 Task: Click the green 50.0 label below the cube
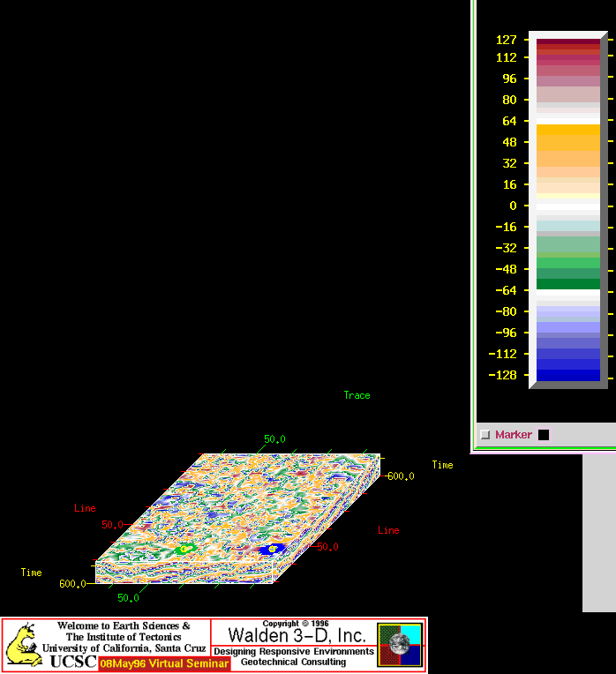(x=128, y=598)
